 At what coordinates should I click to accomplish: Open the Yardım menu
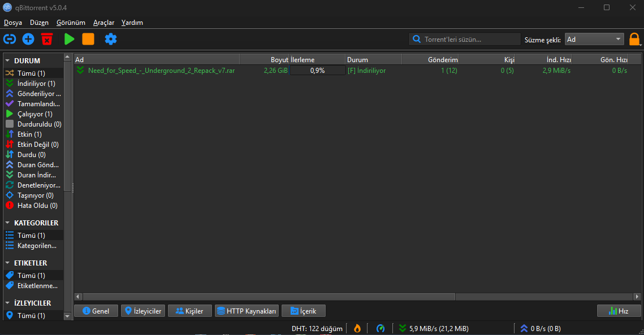coord(132,23)
